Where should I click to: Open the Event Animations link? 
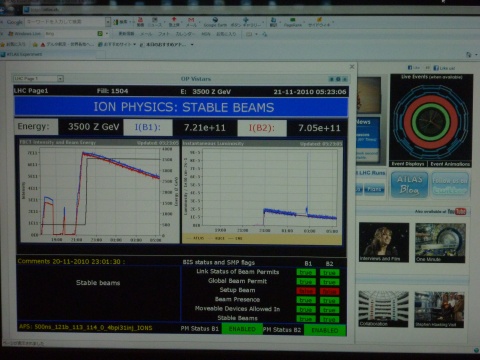[450, 164]
